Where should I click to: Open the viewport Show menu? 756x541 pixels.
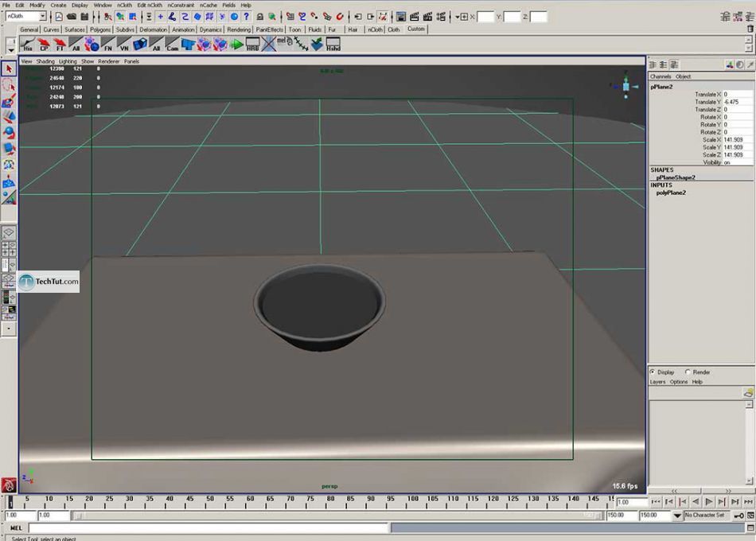(x=88, y=62)
